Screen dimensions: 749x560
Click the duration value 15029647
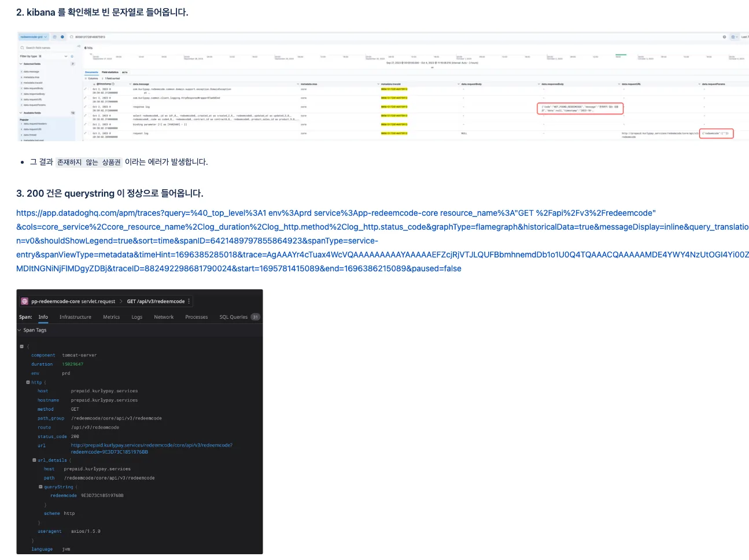point(73,364)
